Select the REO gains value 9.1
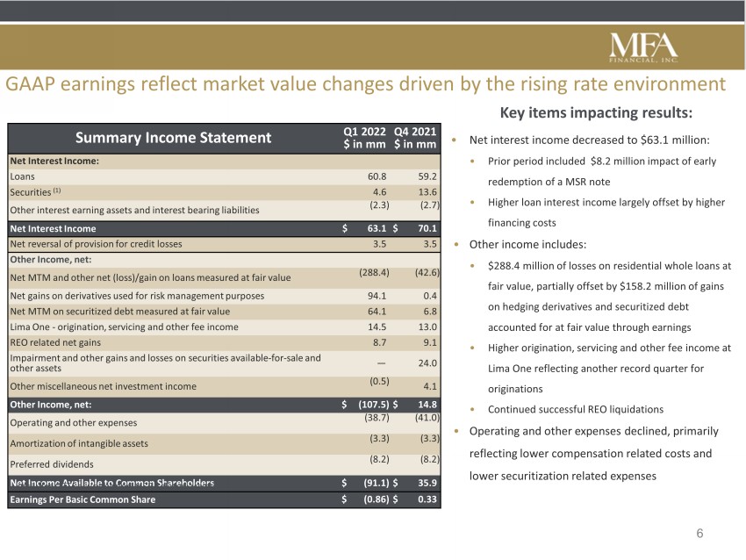This screenshot has height=560, width=746. tap(430, 342)
